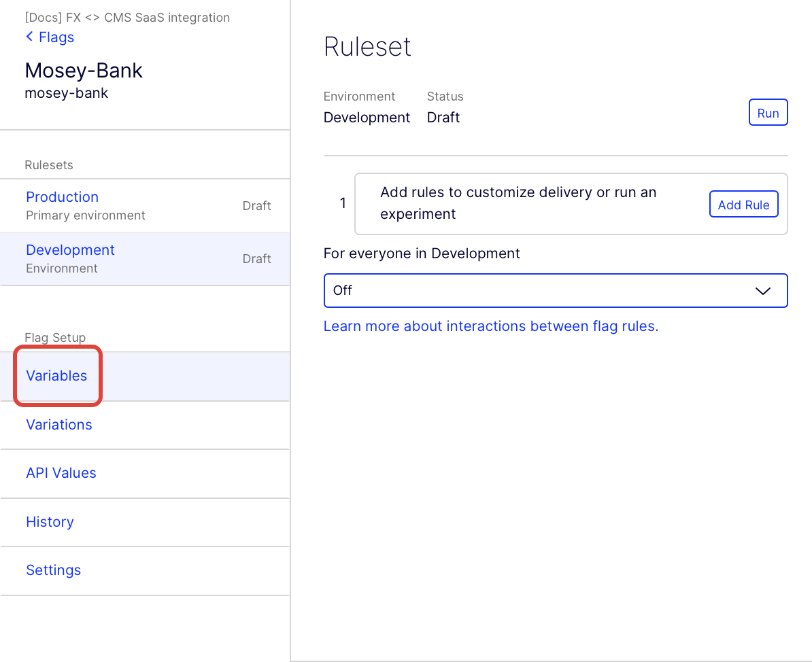Click the back chevron icon beside Flags
The image size is (812, 662).
click(29, 36)
